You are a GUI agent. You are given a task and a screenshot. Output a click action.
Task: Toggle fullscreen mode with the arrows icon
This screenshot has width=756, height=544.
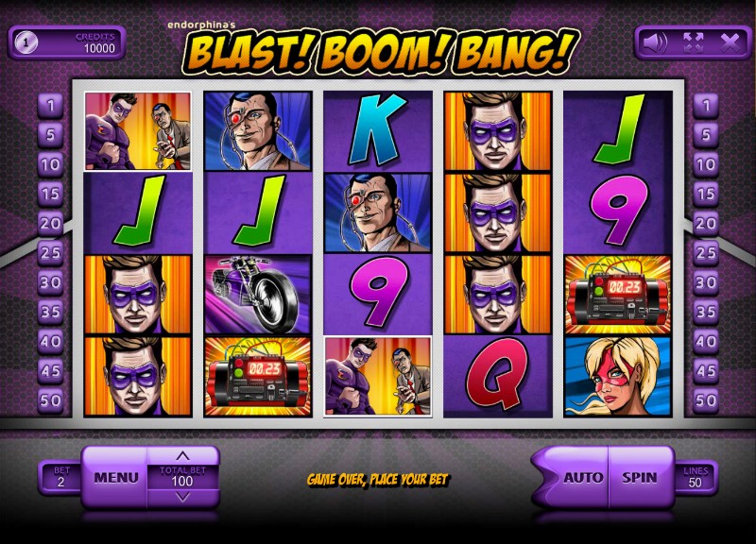coord(694,42)
